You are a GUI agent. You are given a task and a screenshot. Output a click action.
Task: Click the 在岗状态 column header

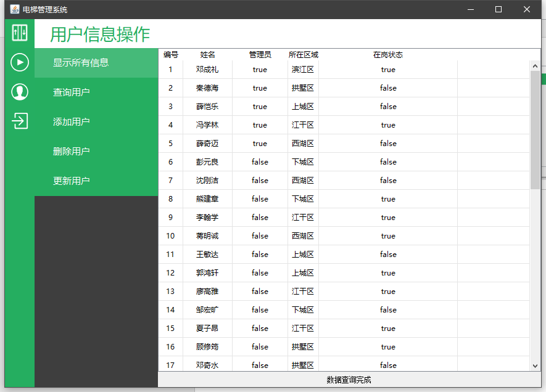(x=388, y=55)
